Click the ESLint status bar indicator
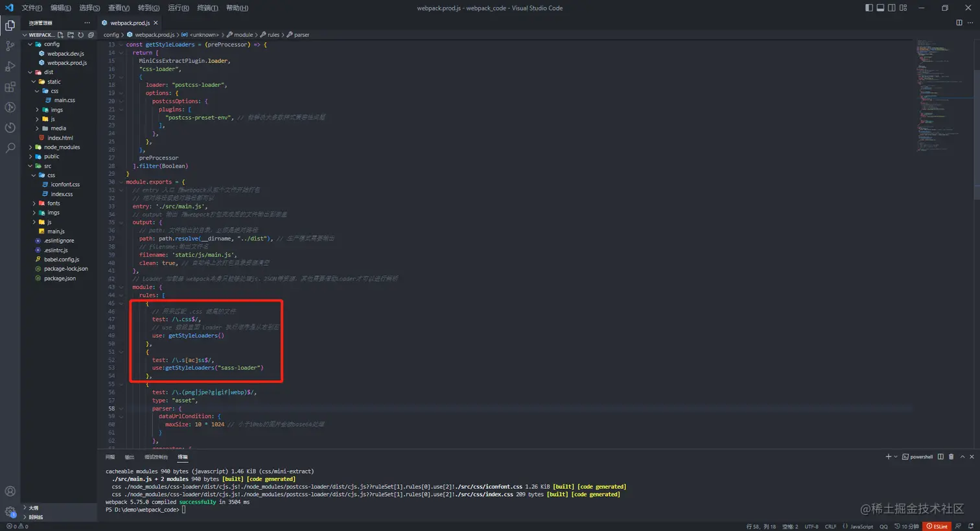 pyautogui.click(x=937, y=526)
